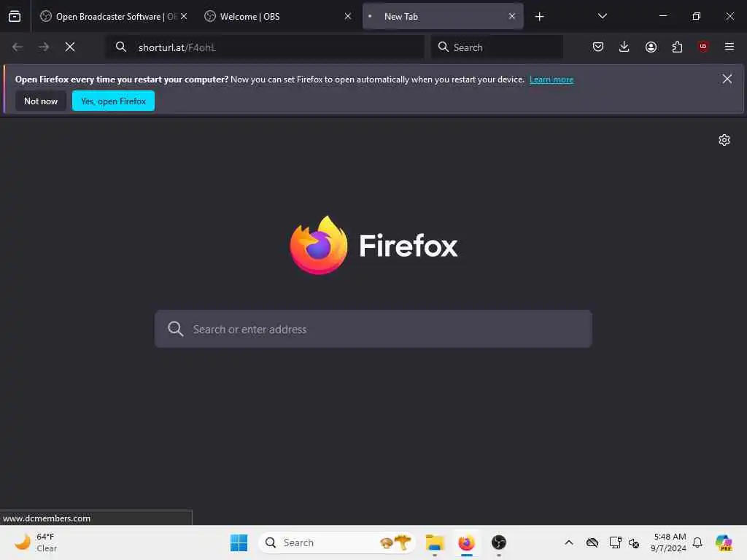Close the New Tab tab
747x560 pixels.
(511, 16)
